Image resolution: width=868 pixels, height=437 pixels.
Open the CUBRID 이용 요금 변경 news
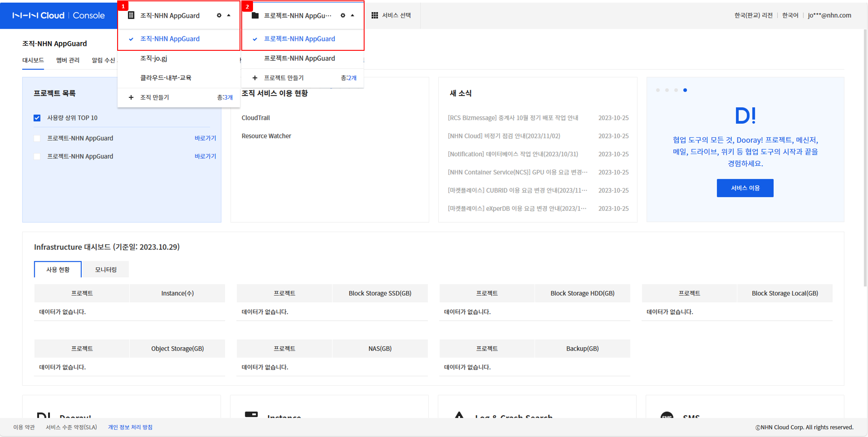(517, 191)
